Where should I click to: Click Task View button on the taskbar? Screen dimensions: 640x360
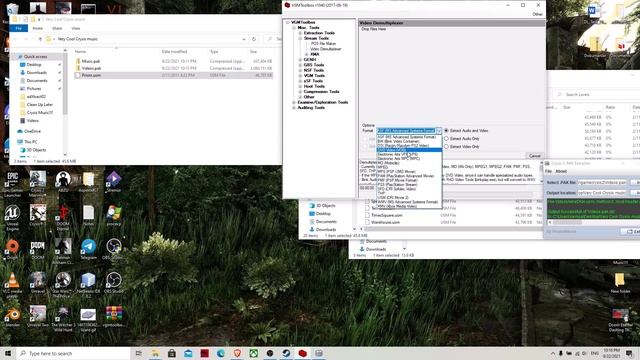coord(138,353)
